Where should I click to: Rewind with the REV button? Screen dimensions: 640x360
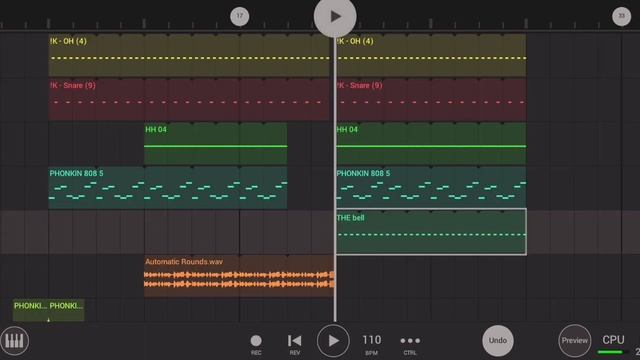295,344
